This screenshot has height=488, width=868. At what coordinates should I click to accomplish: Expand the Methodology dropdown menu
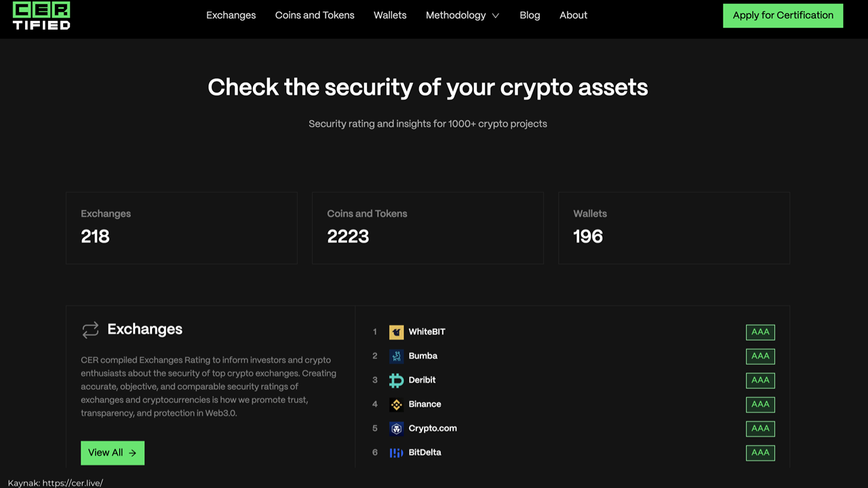(456, 15)
